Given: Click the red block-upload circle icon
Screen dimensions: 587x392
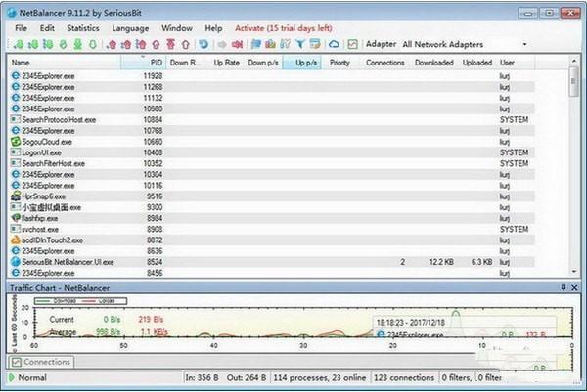Looking at the screenshot, I should [156, 45].
